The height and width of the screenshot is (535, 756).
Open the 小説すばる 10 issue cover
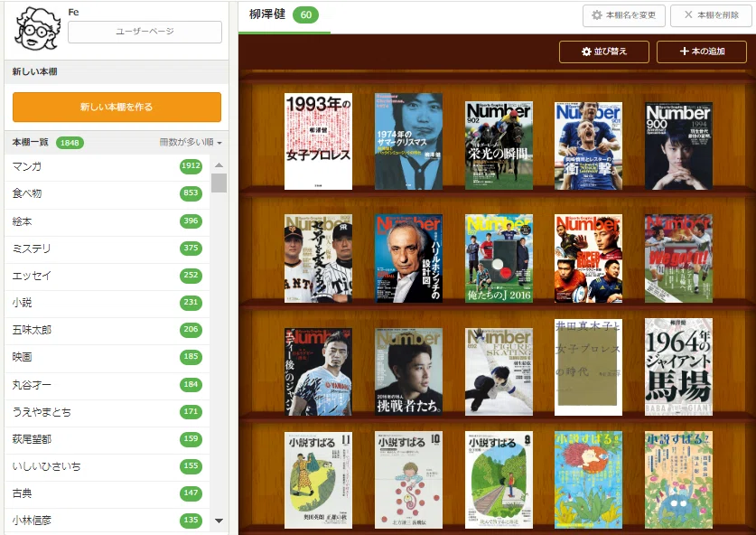(408, 480)
